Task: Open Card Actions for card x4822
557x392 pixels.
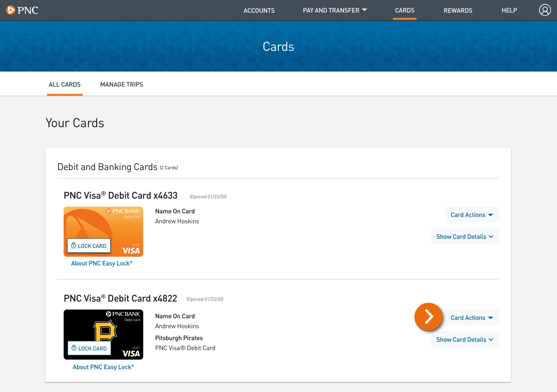Action: tap(472, 318)
